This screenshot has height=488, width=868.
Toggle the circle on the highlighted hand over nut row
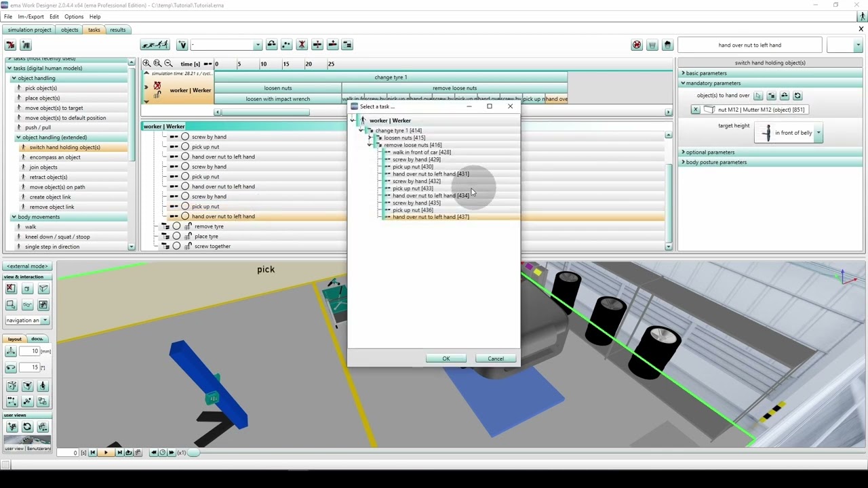click(185, 216)
